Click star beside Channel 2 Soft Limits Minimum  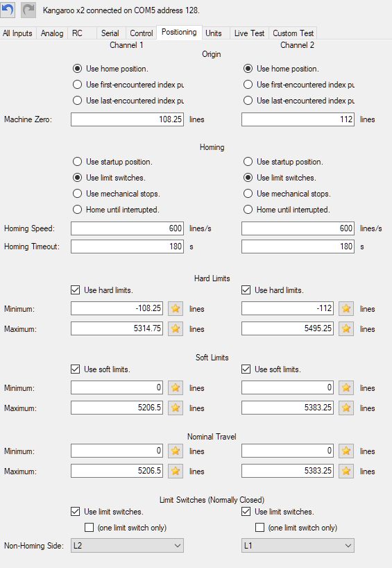point(346,387)
